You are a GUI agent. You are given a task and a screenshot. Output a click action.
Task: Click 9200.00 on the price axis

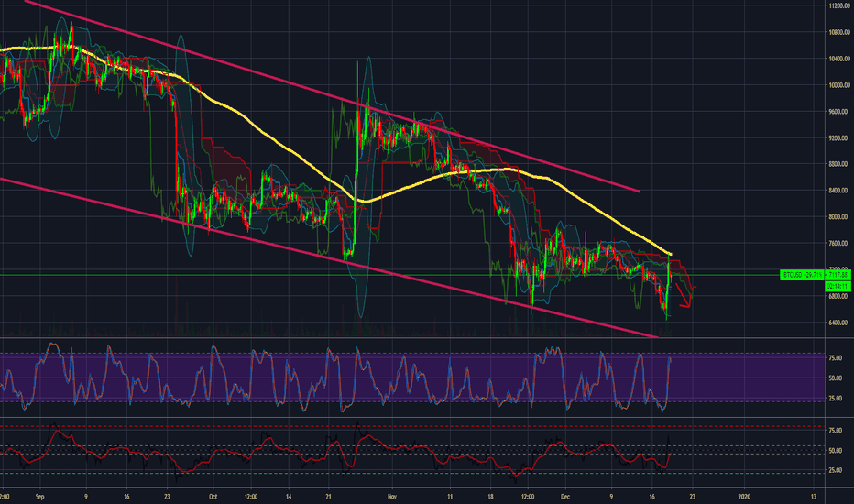(x=838, y=137)
